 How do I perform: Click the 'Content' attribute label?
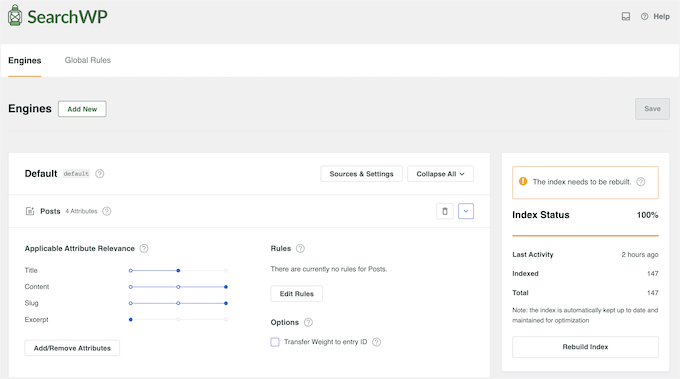pos(37,287)
